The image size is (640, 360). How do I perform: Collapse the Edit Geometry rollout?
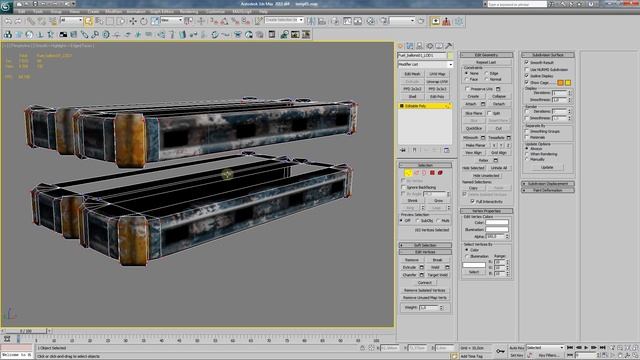pyautogui.click(x=487, y=55)
